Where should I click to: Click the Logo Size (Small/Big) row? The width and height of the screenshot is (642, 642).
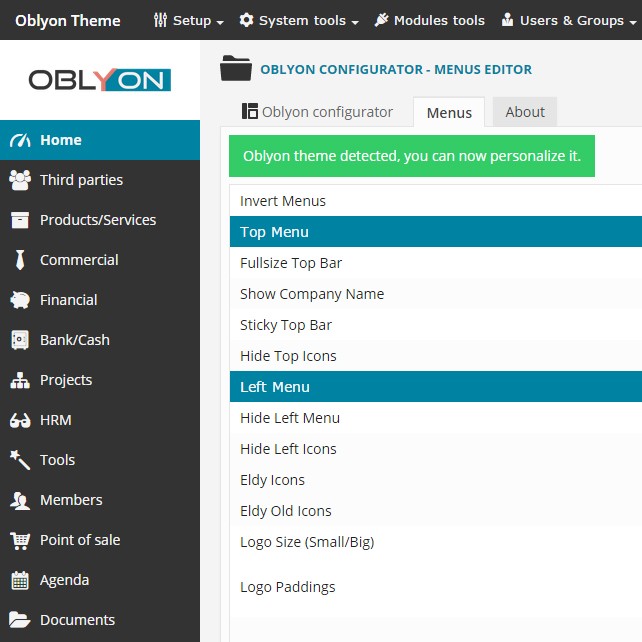pyautogui.click(x=436, y=542)
